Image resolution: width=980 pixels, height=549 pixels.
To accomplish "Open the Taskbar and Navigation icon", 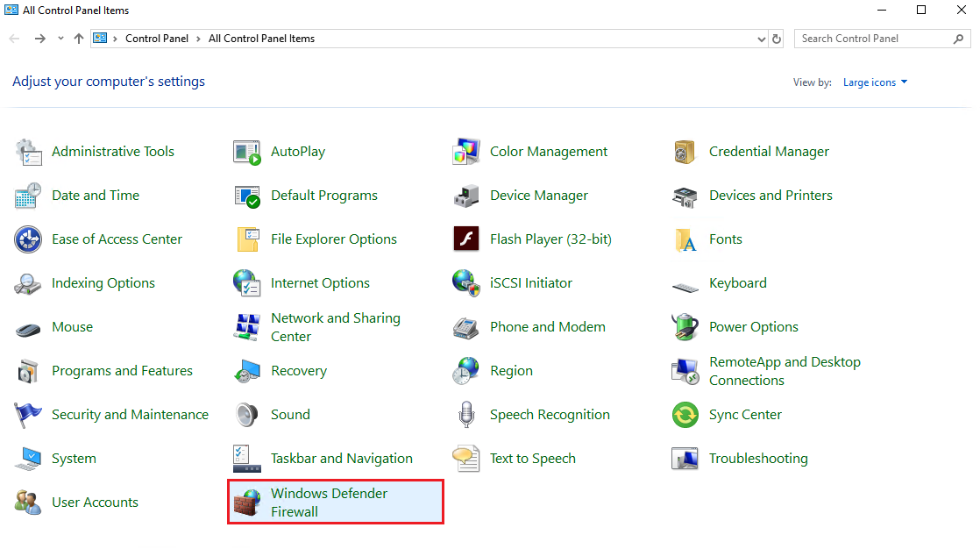I will (x=247, y=459).
